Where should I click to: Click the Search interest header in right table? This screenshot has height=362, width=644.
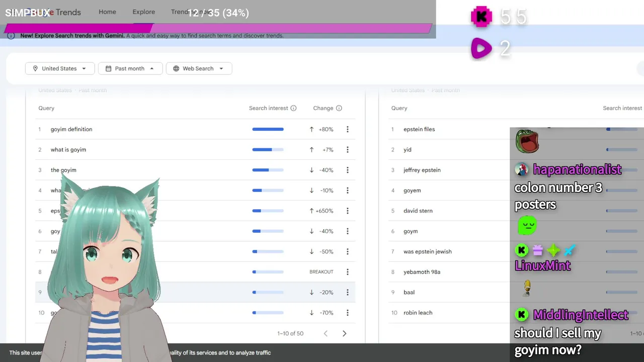tap(622, 108)
